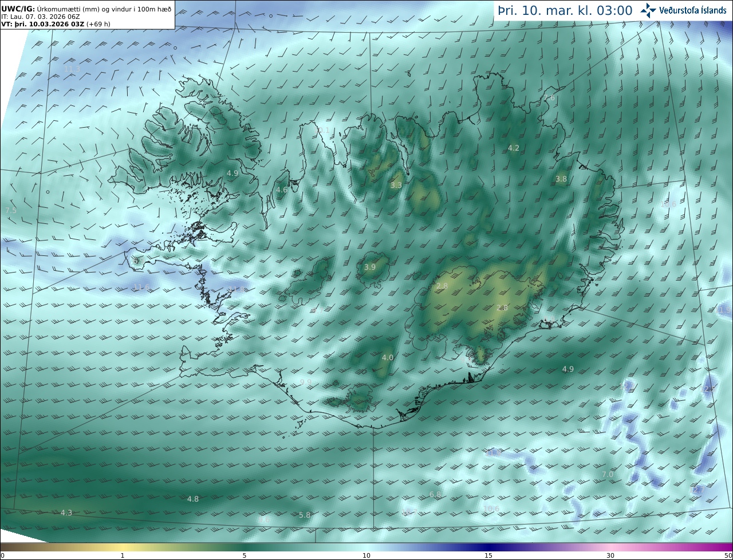The image size is (733, 560).
Task: Click the colorbar tick labeled 0
Action: [2, 555]
